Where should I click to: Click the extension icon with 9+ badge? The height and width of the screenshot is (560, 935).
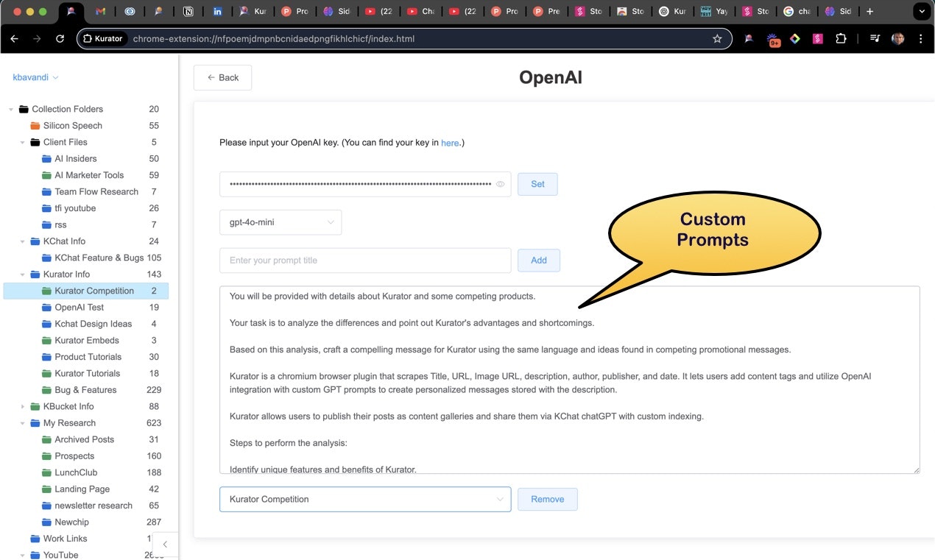(x=773, y=40)
